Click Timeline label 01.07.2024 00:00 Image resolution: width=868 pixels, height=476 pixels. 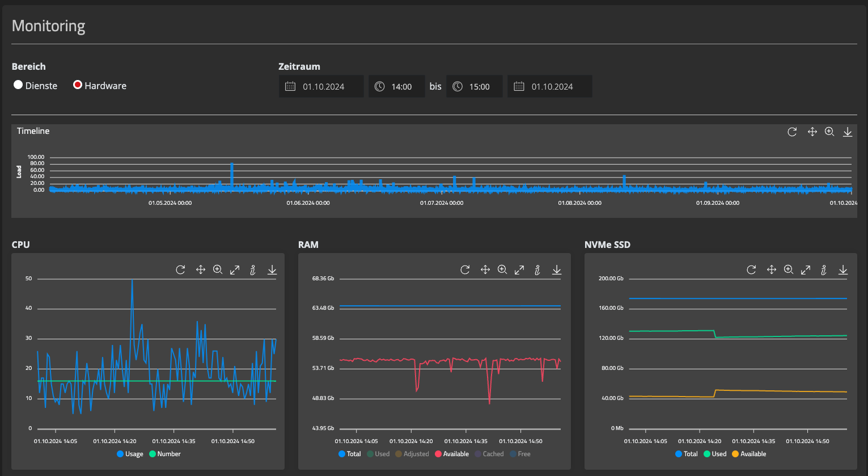[x=442, y=203]
